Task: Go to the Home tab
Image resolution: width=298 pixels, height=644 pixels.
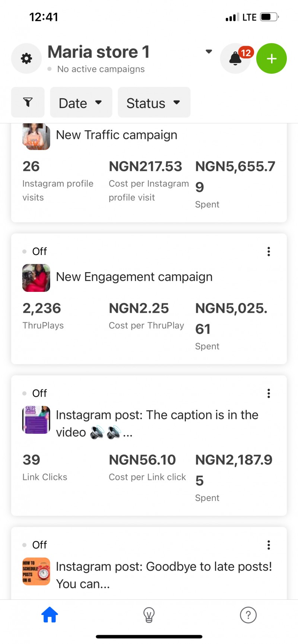Action: tap(50, 615)
